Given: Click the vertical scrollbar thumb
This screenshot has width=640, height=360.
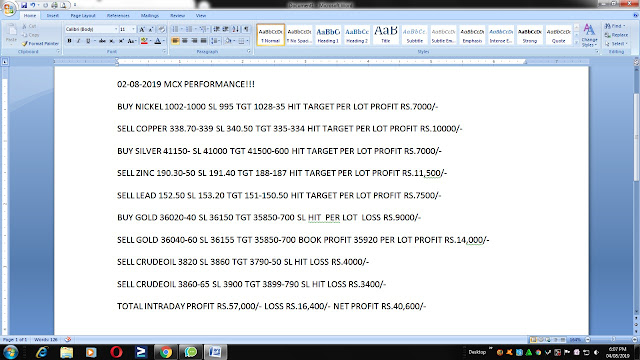Looking at the screenshot, I should tap(636, 138).
